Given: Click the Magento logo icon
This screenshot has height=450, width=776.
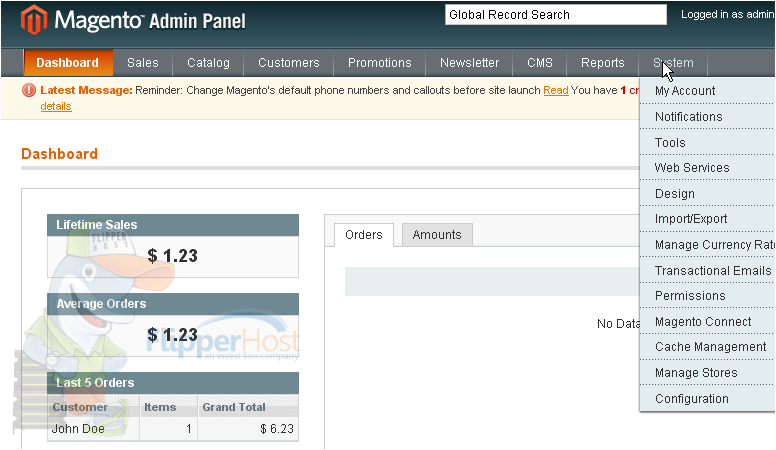Looking at the screenshot, I should [x=34, y=20].
